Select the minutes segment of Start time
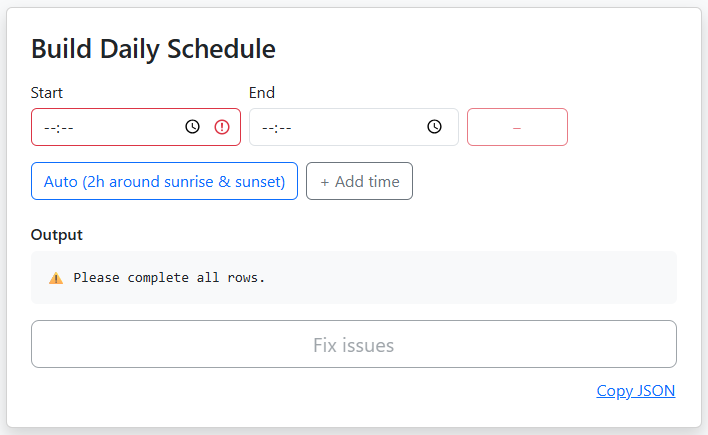The image size is (708, 435). pos(67,128)
